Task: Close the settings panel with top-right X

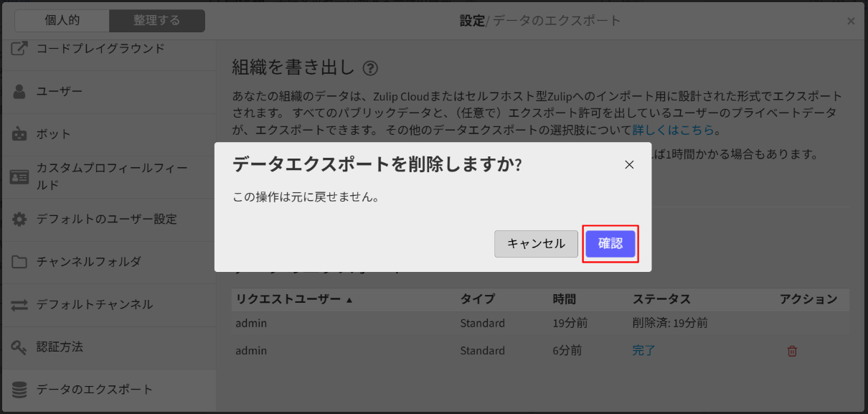Action: (x=851, y=22)
